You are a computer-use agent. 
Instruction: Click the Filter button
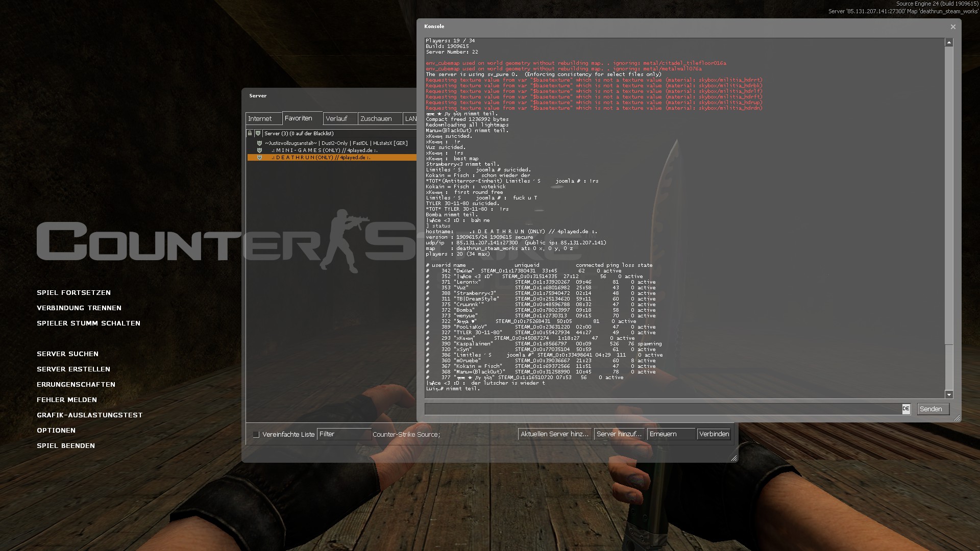344,434
